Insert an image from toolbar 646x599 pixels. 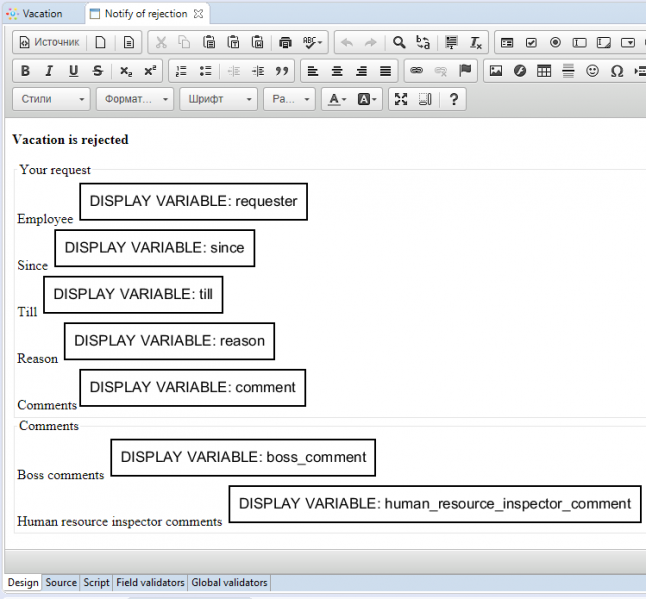point(495,71)
